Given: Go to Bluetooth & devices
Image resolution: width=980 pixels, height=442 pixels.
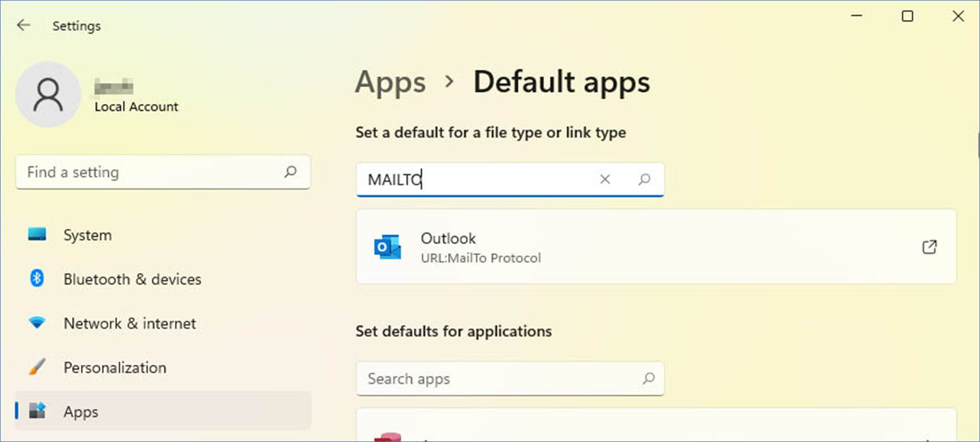Looking at the screenshot, I should coord(132,279).
